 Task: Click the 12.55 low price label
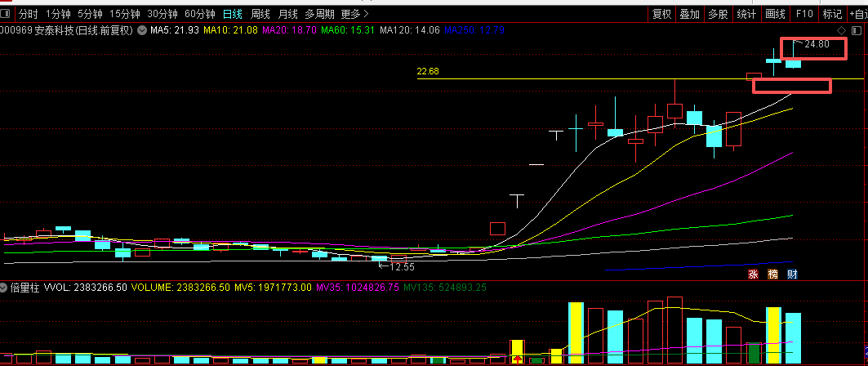[402, 266]
